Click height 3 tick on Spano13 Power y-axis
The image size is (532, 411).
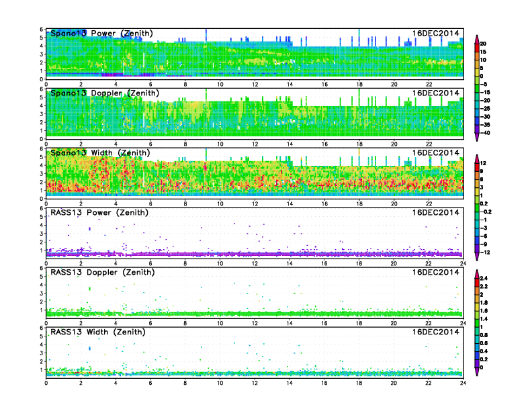pyautogui.click(x=42, y=54)
